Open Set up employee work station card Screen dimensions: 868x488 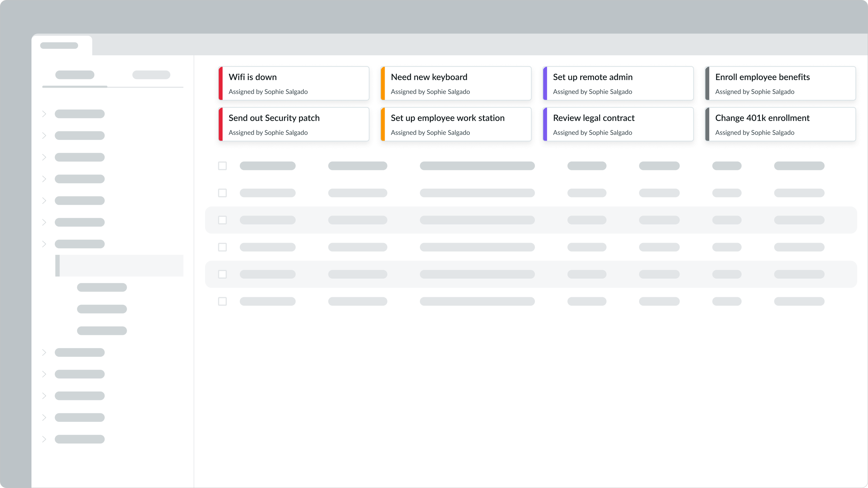pos(456,124)
